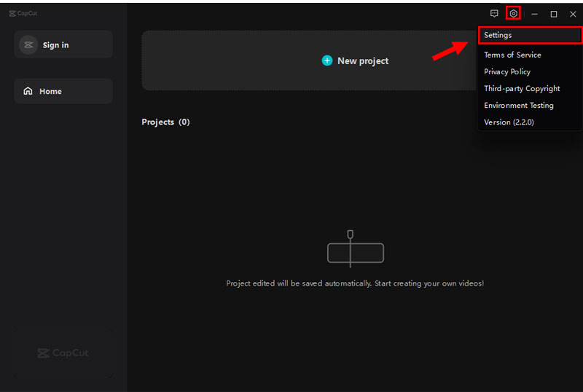The image size is (583, 392).
Task: Select Environment Testing menu option
Action: point(519,105)
